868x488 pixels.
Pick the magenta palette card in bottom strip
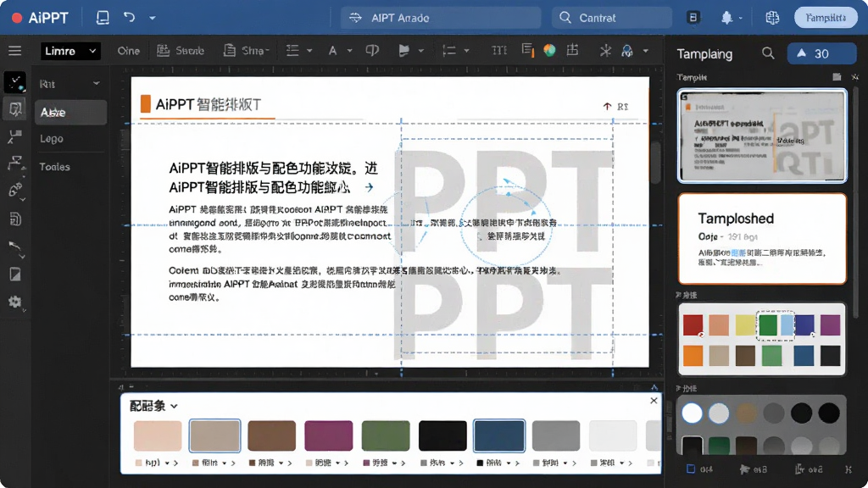pyautogui.click(x=328, y=435)
